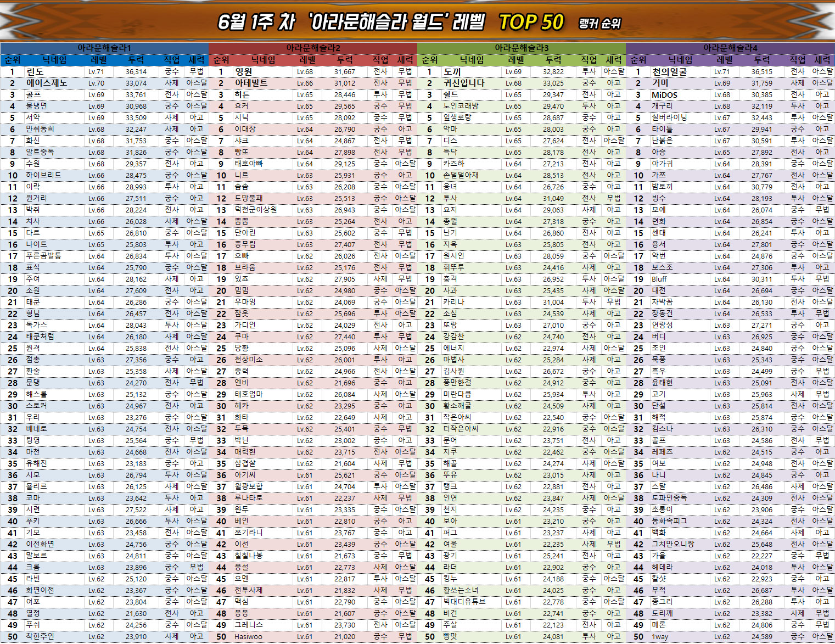Select nickname 귀신입니다 in 아라문해슬라3
835x644 pixels.
click(x=464, y=83)
